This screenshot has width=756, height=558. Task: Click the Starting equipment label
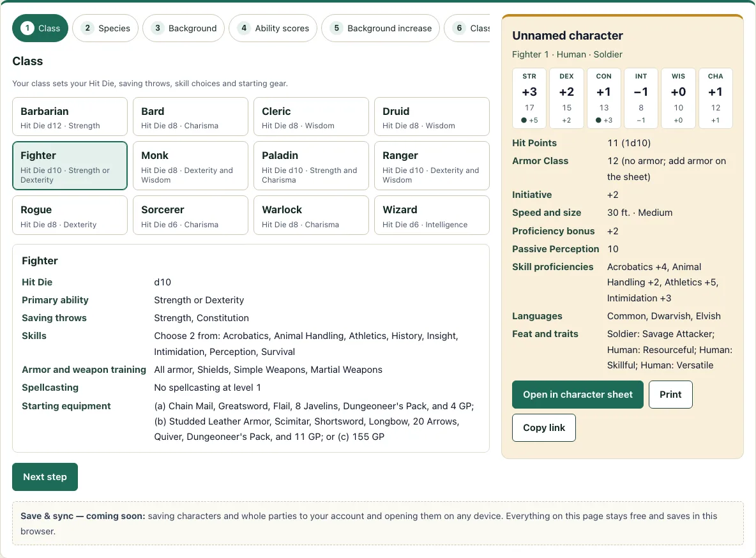click(x=66, y=406)
